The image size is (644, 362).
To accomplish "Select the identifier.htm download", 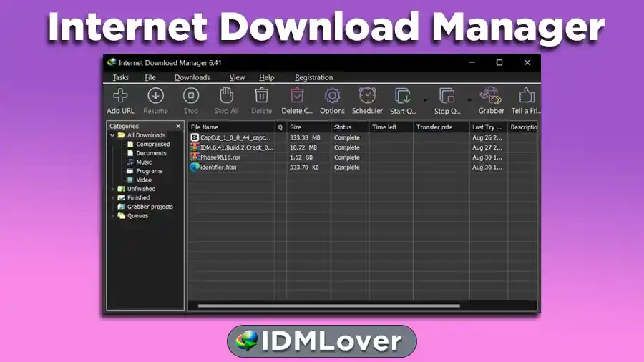I will click(363, 167).
